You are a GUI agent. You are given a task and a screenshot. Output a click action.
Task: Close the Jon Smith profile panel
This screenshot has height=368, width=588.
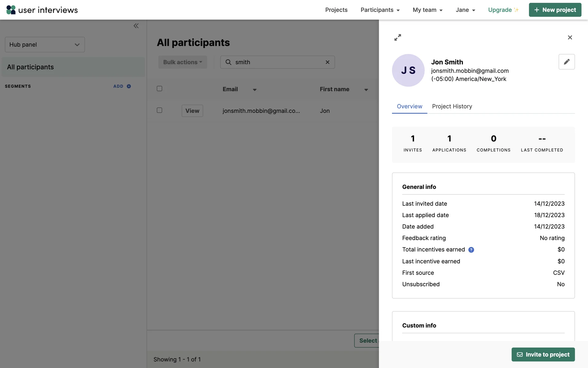pyautogui.click(x=570, y=37)
